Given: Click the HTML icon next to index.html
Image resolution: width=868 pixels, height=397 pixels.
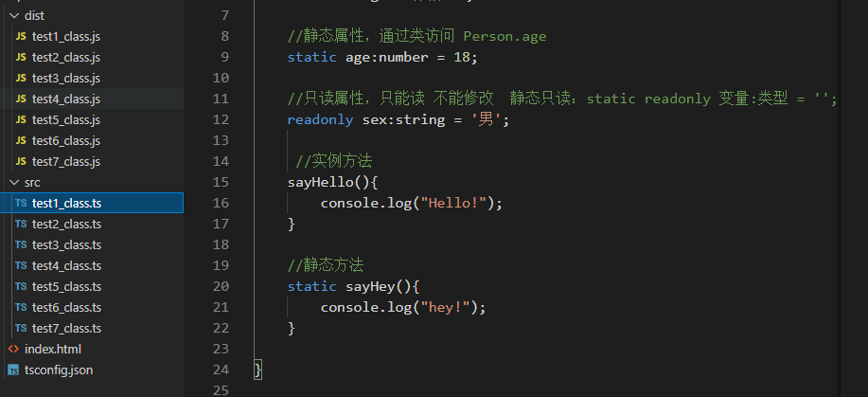Looking at the screenshot, I should pos(13,350).
